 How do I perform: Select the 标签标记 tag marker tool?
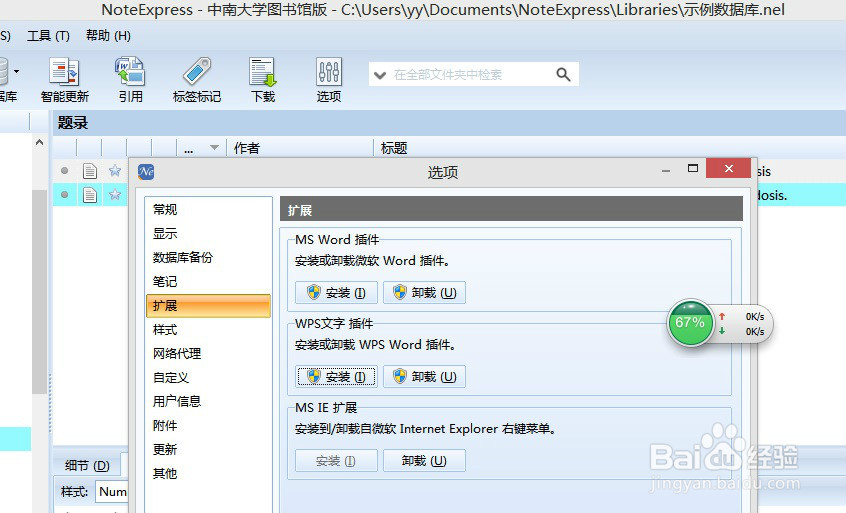(197, 80)
